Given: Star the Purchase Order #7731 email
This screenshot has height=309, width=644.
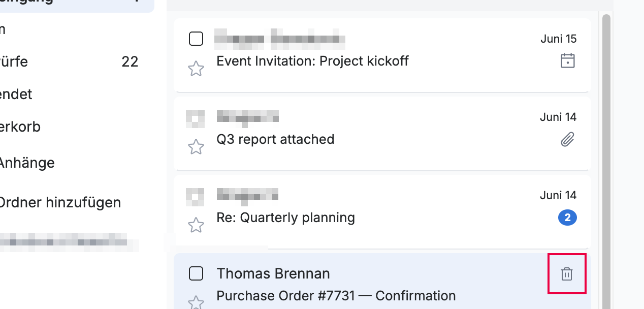Looking at the screenshot, I should (196, 303).
